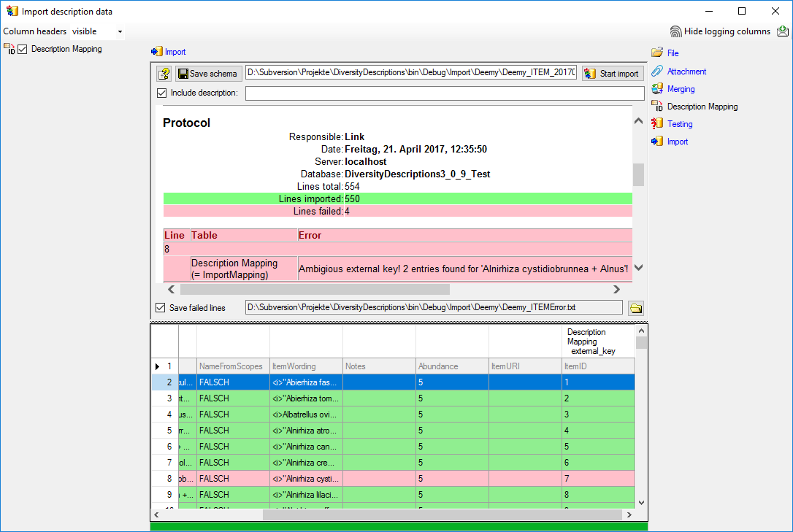Uncheck the Description Mapping checkbox in left panel
The image size is (793, 532).
23,50
